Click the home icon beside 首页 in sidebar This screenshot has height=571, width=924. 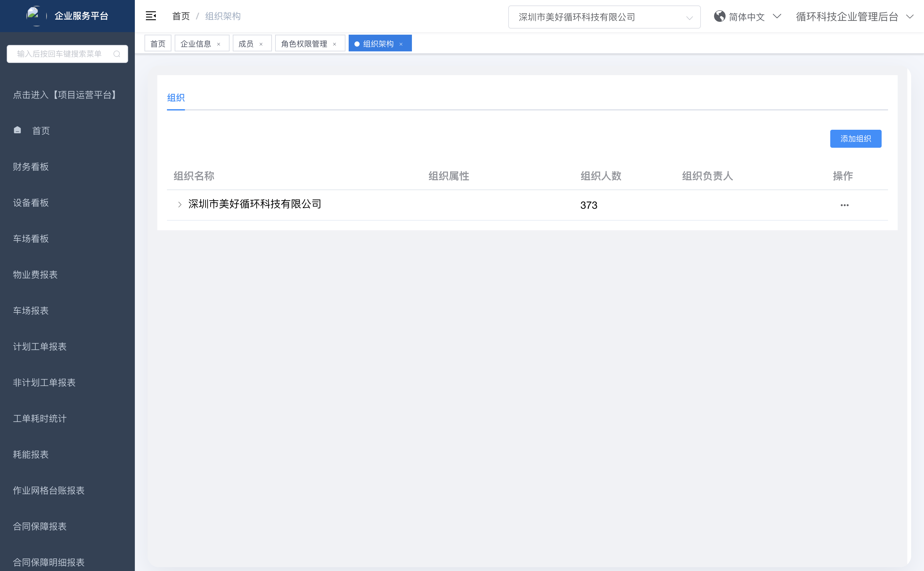(17, 130)
